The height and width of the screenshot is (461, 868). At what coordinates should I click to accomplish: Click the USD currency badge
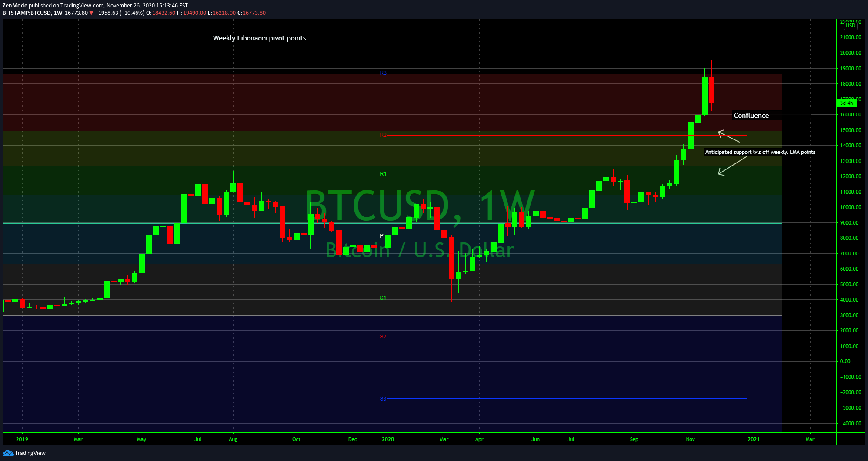coord(851,26)
